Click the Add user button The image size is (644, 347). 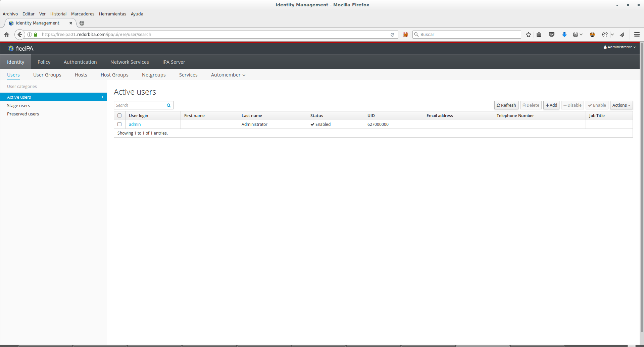point(551,105)
